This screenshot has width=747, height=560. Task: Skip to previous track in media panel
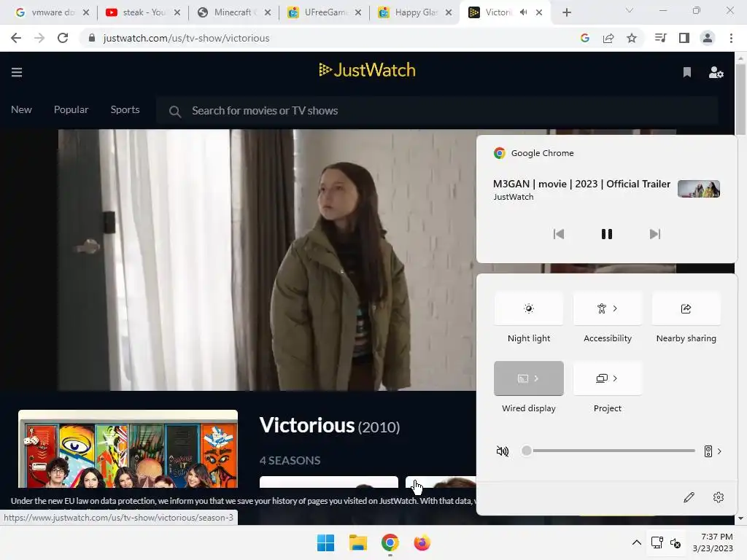(x=558, y=234)
